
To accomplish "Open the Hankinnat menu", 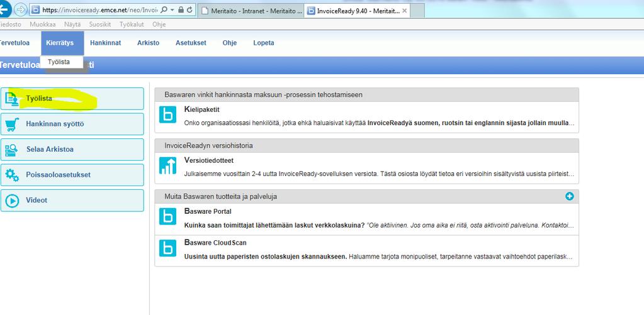I will [106, 43].
